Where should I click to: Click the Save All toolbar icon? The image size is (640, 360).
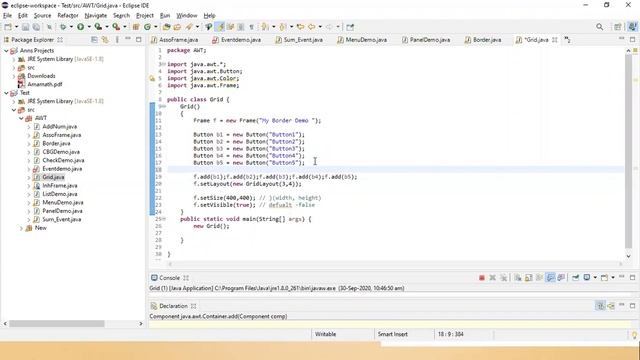36,27
